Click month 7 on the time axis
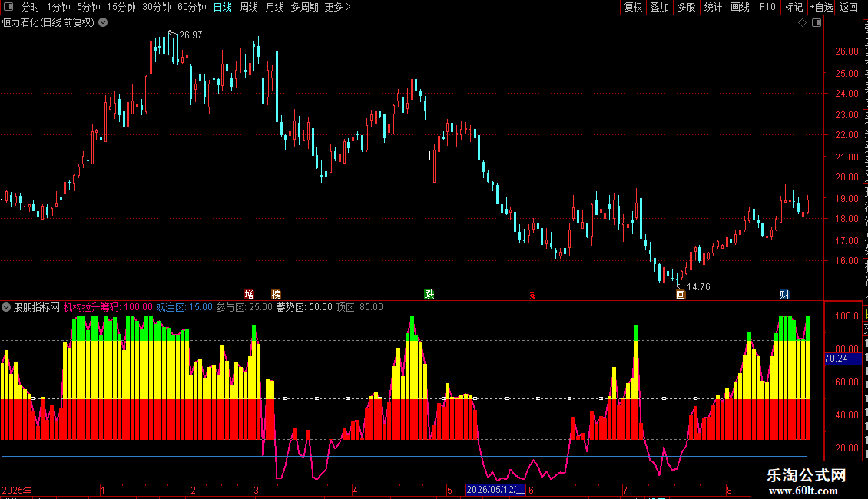 [625, 490]
